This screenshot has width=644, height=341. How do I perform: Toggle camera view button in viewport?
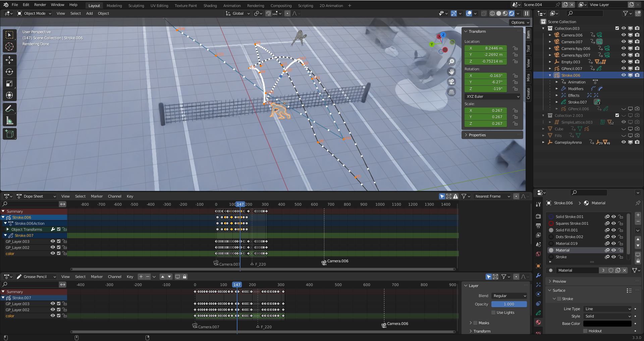point(451,82)
